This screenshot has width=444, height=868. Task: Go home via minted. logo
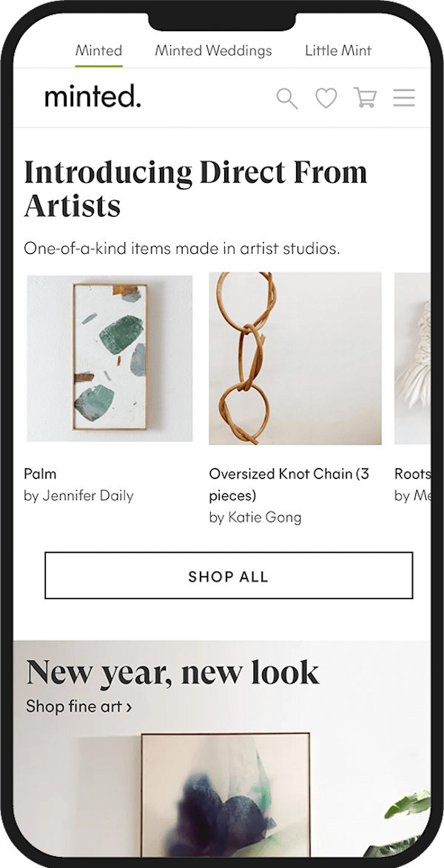tap(92, 98)
